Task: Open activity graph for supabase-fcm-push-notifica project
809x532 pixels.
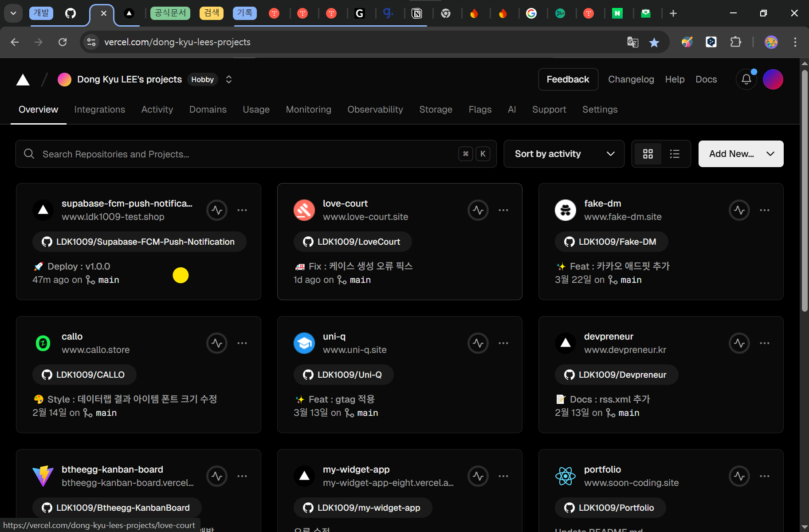Action: (217, 210)
